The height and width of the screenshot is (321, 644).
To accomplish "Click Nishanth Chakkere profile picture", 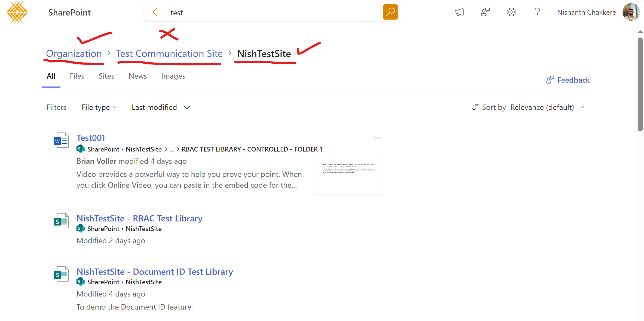I will [631, 12].
